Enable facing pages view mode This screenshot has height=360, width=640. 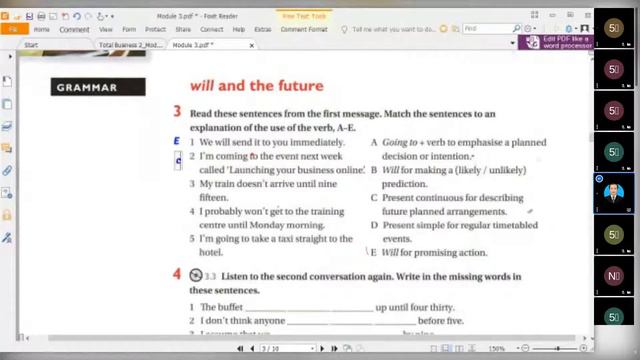(460, 349)
